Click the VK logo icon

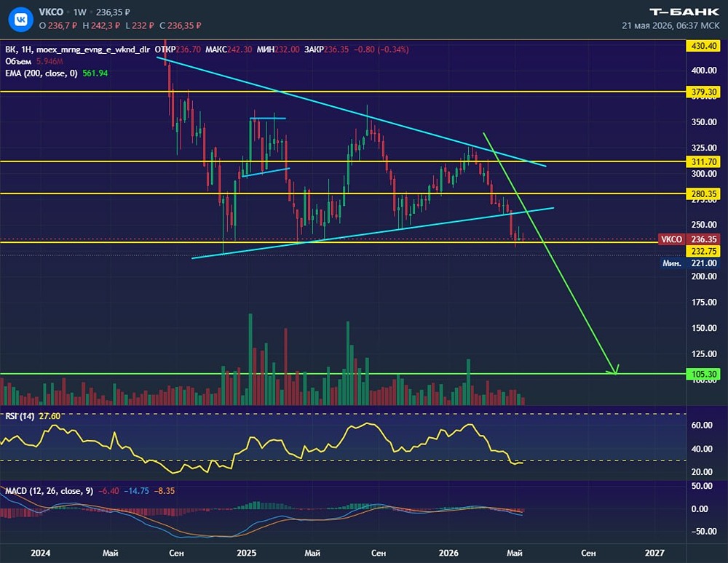(21, 19)
